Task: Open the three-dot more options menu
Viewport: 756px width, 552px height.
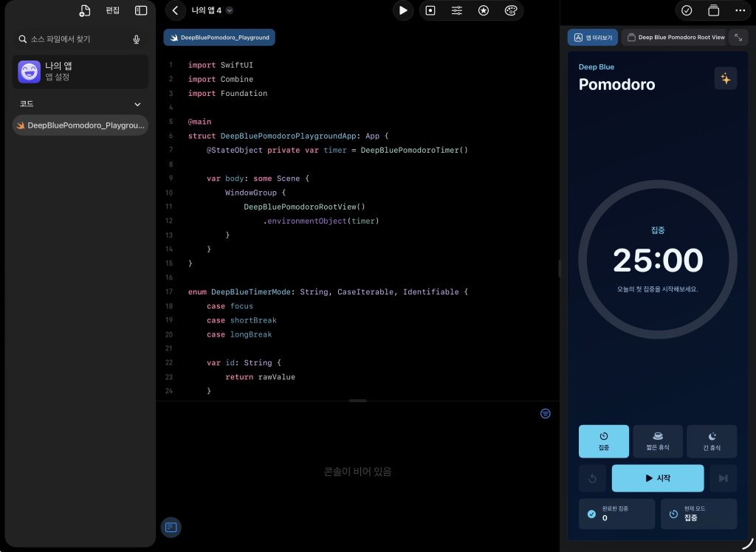Action: pos(740,10)
